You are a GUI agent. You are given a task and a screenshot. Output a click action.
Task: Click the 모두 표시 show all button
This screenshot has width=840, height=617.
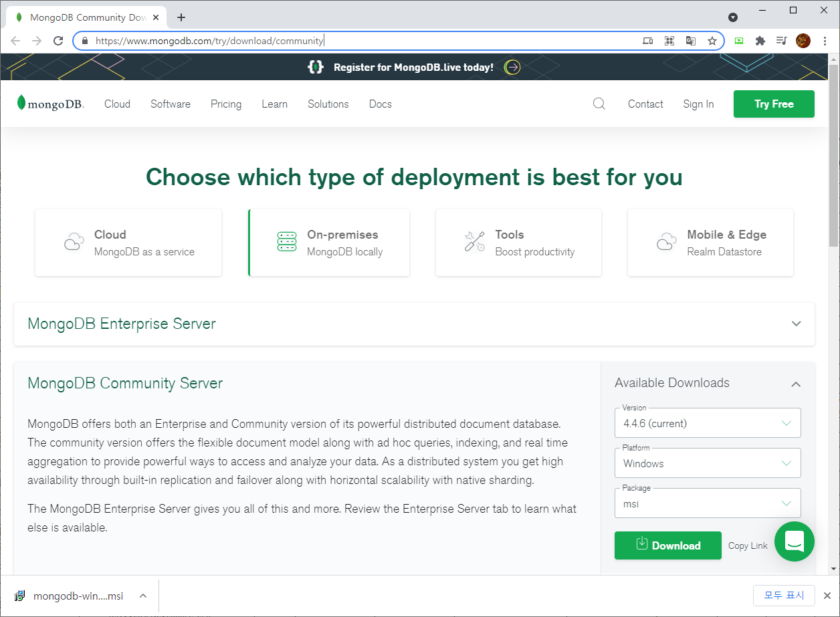click(784, 596)
